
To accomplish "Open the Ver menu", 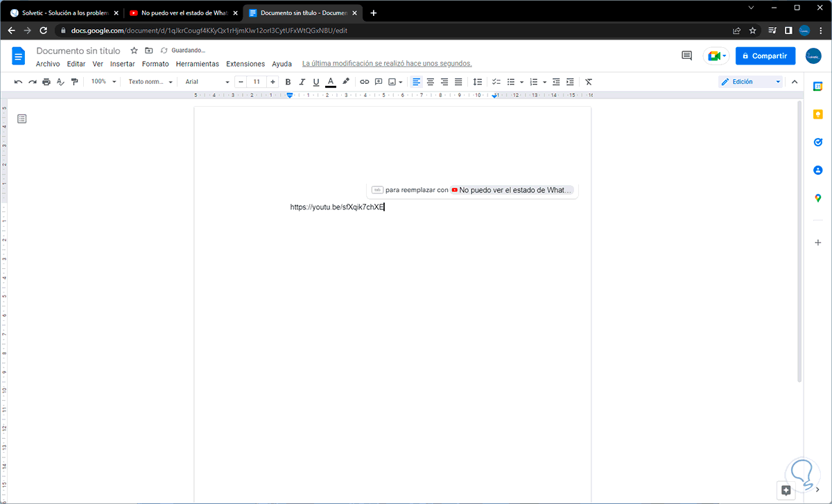I will 98,64.
